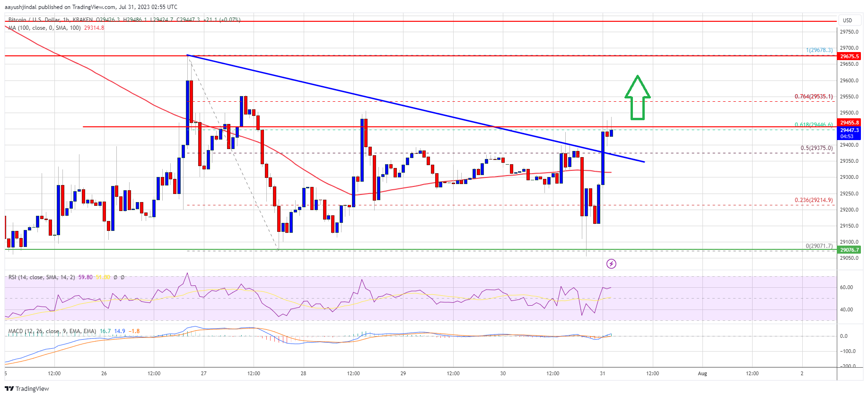The height and width of the screenshot is (397, 868).
Task: Click the 29200.0 tick on the price axis
Action: 849,210
